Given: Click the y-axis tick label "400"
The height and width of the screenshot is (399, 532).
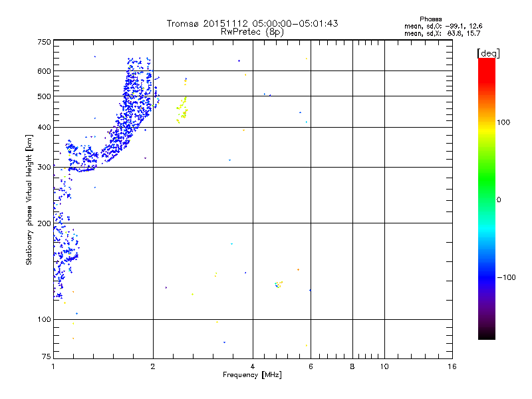Looking at the screenshot, I should pyautogui.click(x=45, y=127).
